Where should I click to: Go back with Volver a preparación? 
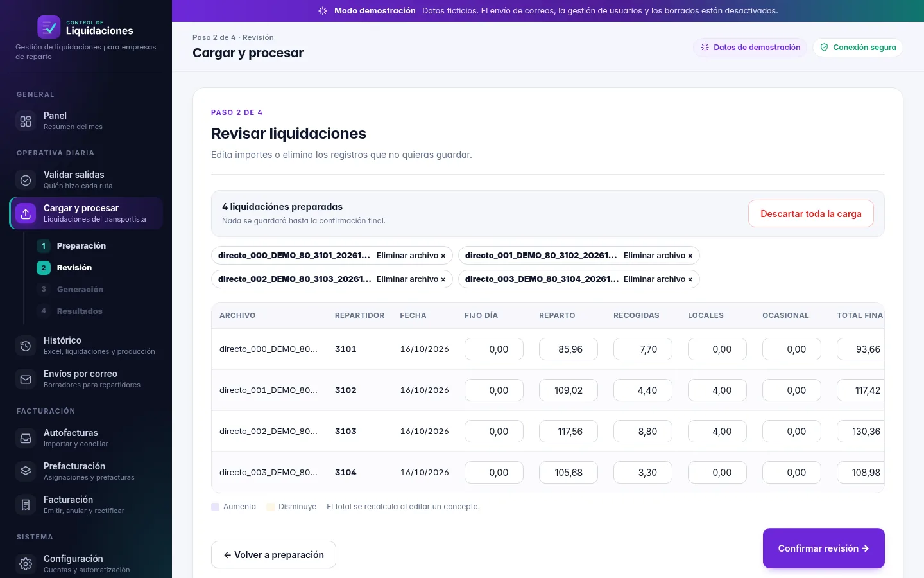[x=273, y=555]
